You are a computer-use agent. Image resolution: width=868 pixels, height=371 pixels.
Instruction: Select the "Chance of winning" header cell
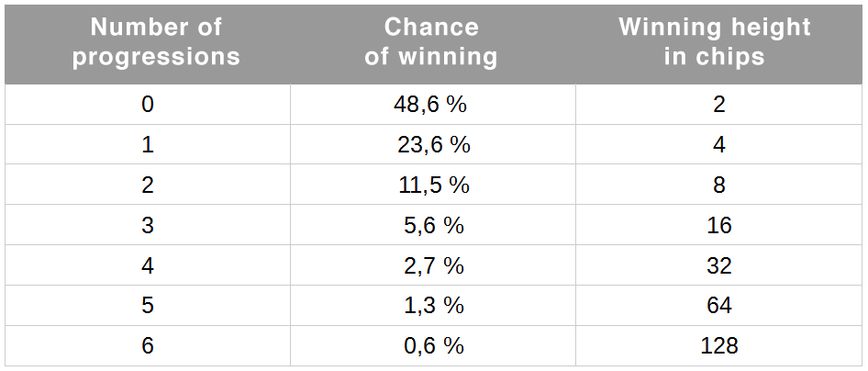[x=431, y=42]
